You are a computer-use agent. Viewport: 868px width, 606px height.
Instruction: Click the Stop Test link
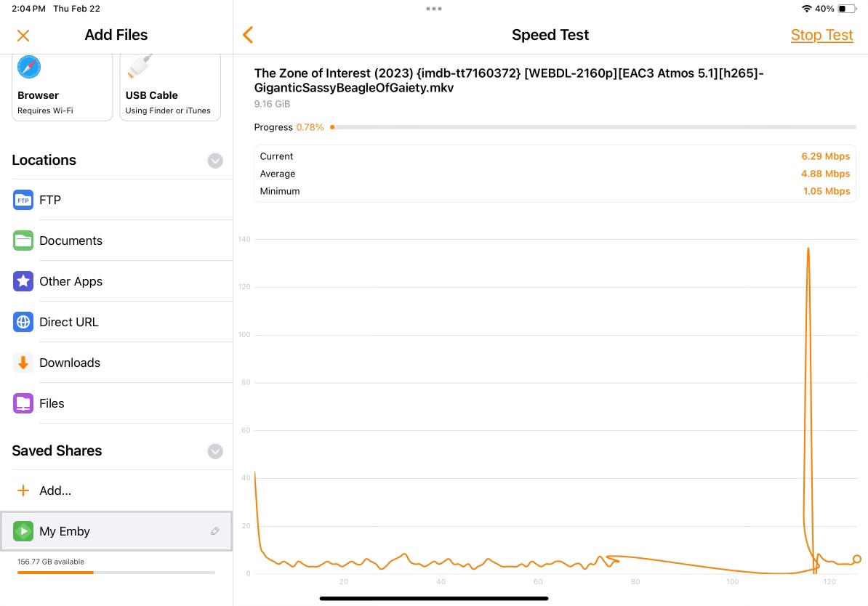coord(821,35)
